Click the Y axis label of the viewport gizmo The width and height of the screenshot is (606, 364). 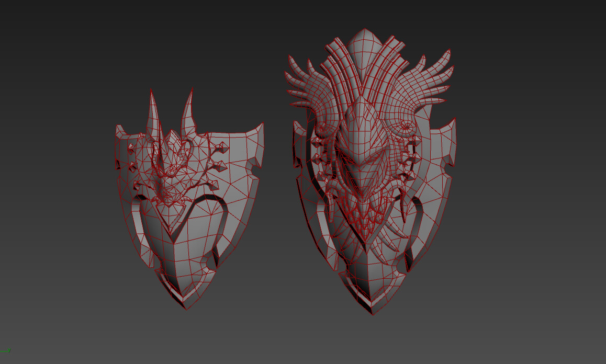point(9,349)
